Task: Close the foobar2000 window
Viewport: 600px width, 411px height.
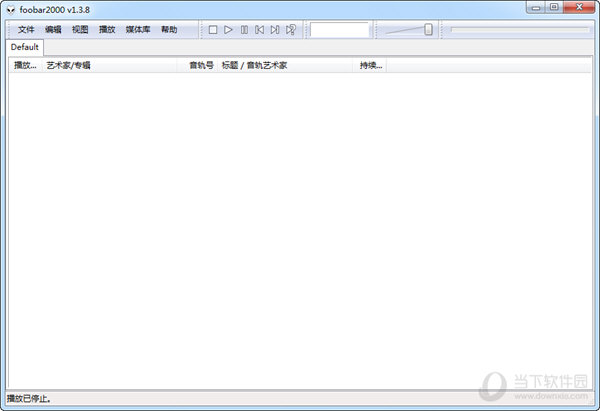Action: (x=579, y=7)
